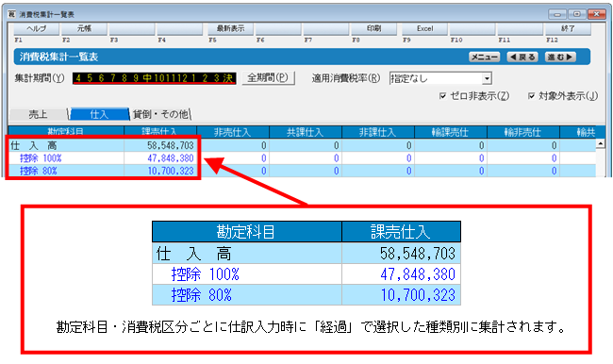The width and height of the screenshot is (613, 364).
Task: Close the screen with 終了 button
Action: tap(568, 29)
